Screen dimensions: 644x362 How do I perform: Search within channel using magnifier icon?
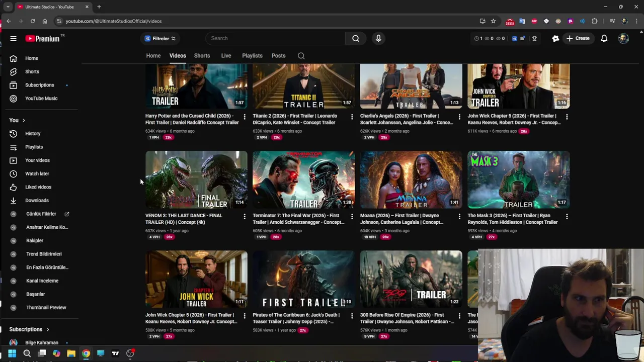tap(301, 56)
